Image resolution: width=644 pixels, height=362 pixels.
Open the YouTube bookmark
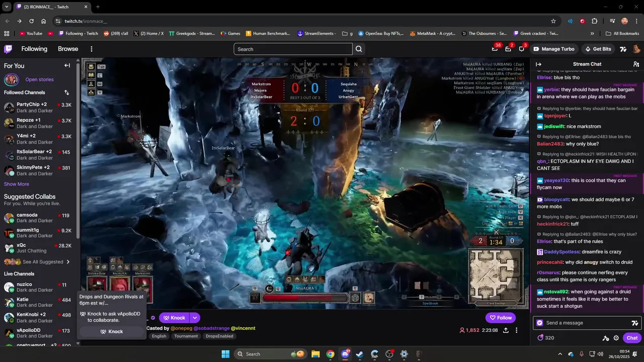31,34
